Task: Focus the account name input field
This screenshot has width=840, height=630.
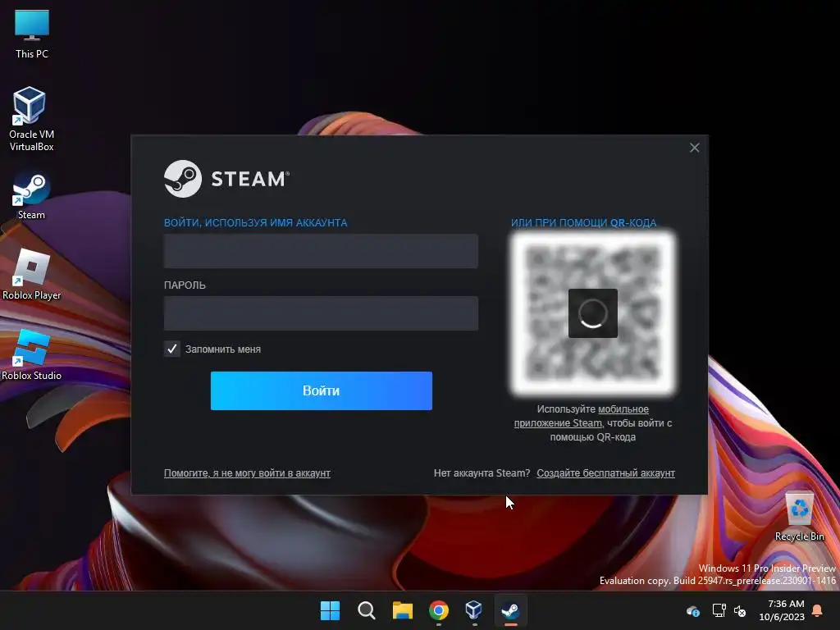Action: 321,251
